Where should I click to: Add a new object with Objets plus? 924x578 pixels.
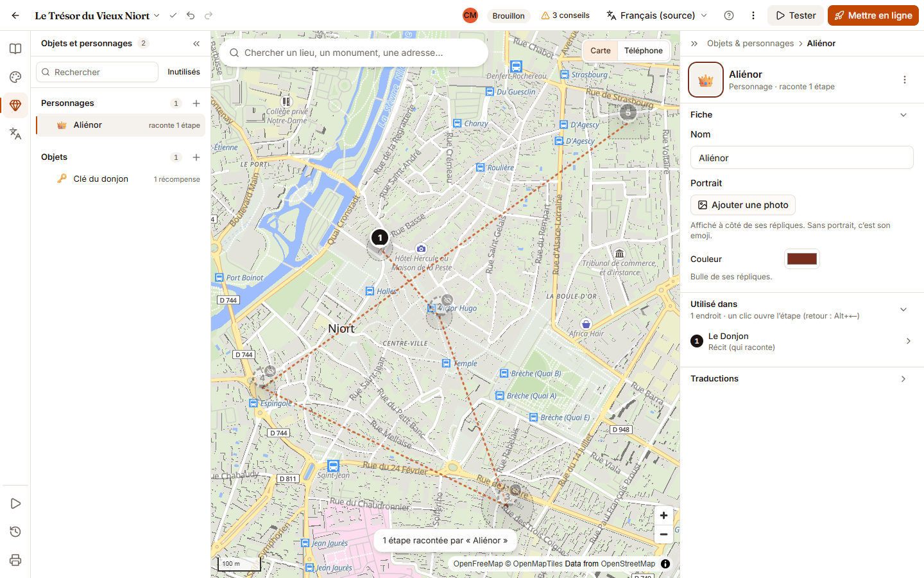click(196, 157)
